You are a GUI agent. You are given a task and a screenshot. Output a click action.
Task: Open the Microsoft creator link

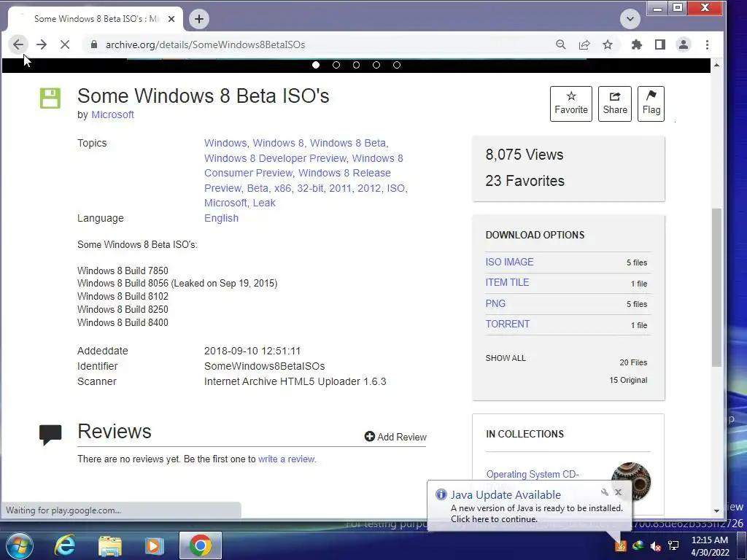pyautogui.click(x=112, y=114)
